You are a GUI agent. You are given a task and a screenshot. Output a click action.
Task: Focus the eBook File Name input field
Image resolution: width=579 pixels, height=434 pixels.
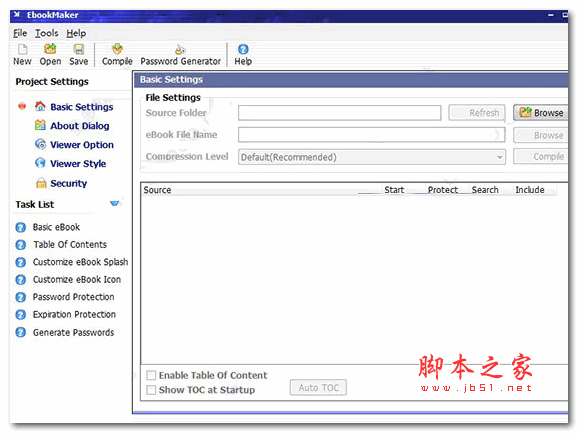[371, 135]
